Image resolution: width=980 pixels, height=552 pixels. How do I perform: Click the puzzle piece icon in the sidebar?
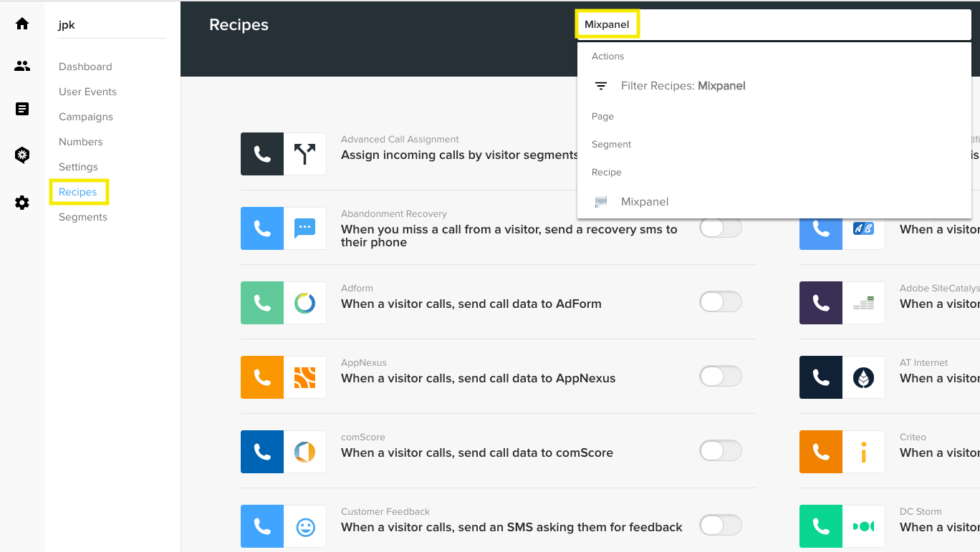[x=22, y=155]
